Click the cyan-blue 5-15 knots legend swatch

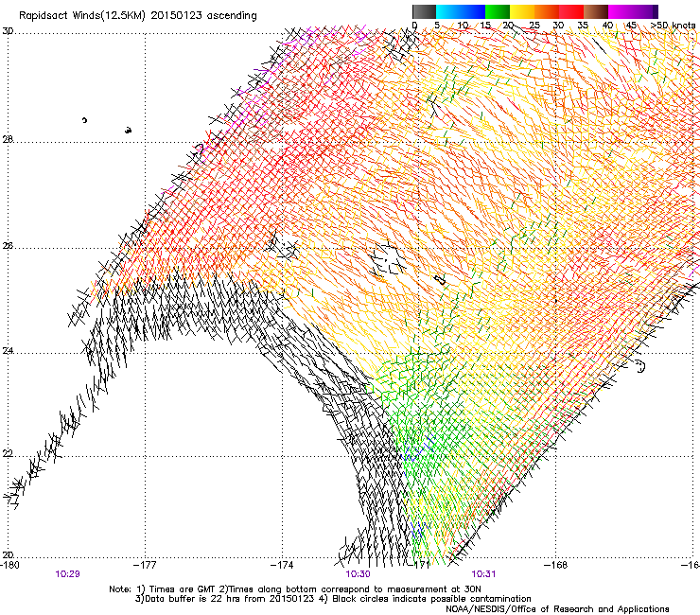pyautogui.click(x=461, y=11)
